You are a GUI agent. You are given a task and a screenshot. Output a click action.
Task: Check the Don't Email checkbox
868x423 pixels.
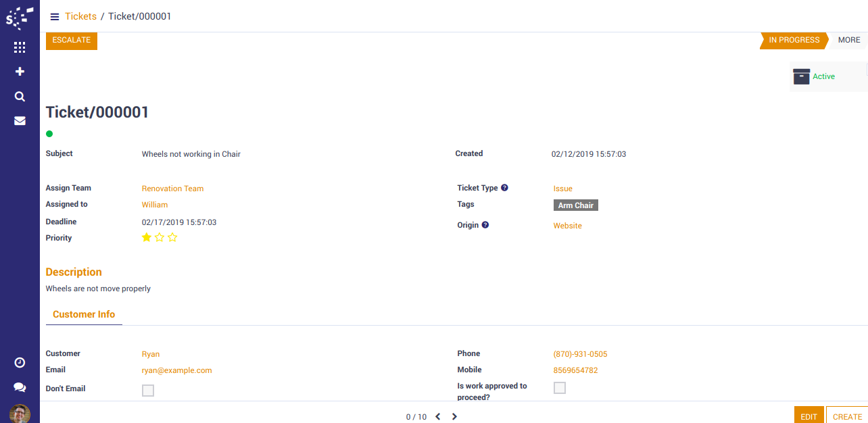point(148,390)
